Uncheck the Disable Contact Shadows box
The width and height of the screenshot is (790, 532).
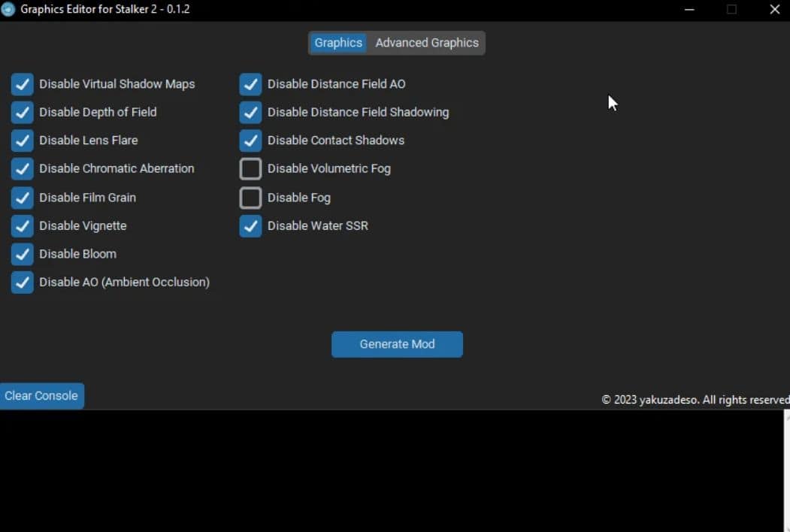[x=250, y=141]
